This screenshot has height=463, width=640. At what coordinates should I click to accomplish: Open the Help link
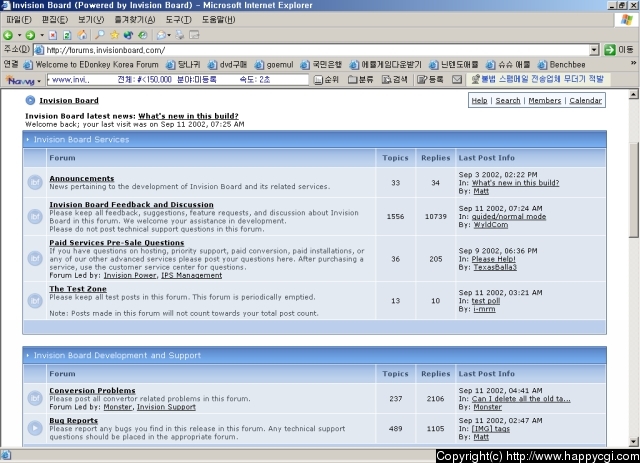tap(479, 100)
